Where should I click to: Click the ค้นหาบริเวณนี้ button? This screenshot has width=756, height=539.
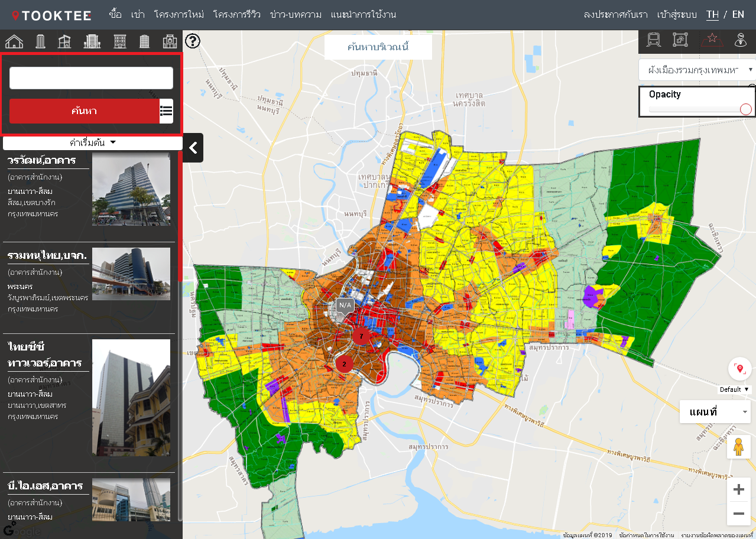(x=378, y=47)
